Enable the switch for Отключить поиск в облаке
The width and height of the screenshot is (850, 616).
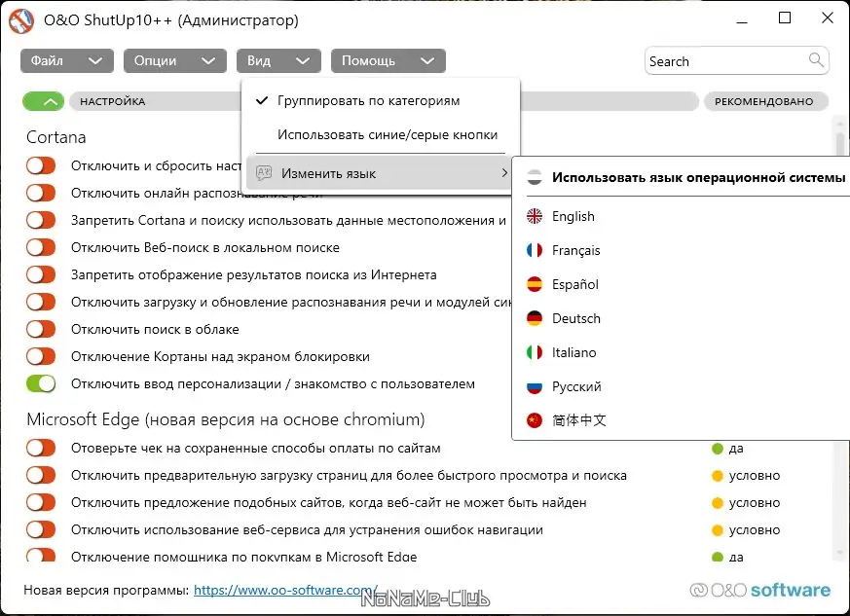pos(39,329)
